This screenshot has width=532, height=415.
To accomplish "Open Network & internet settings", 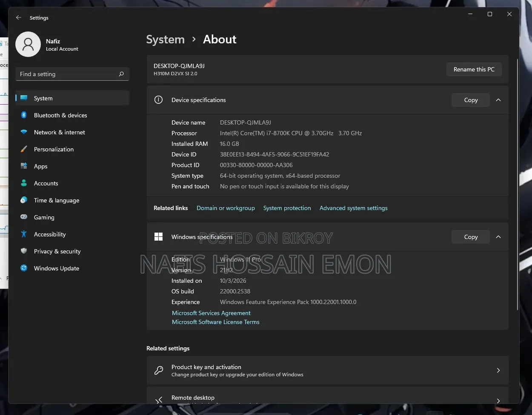I will [x=72, y=132].
